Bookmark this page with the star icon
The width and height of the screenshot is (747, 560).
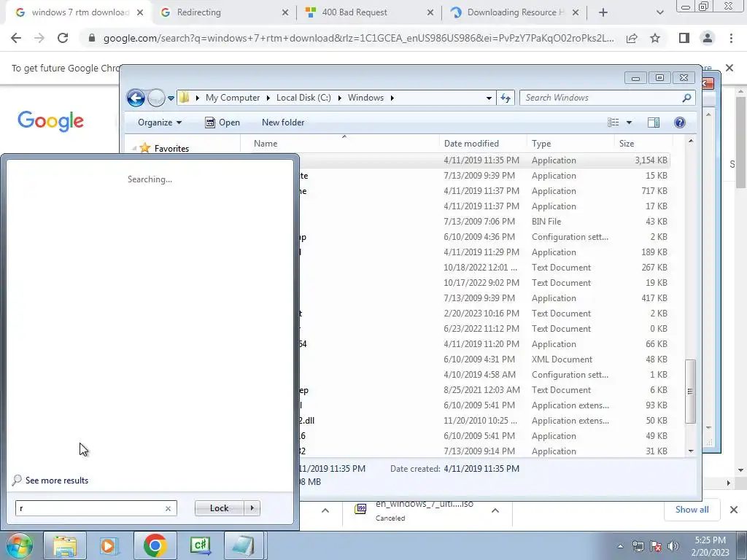[x=655, y=38]
